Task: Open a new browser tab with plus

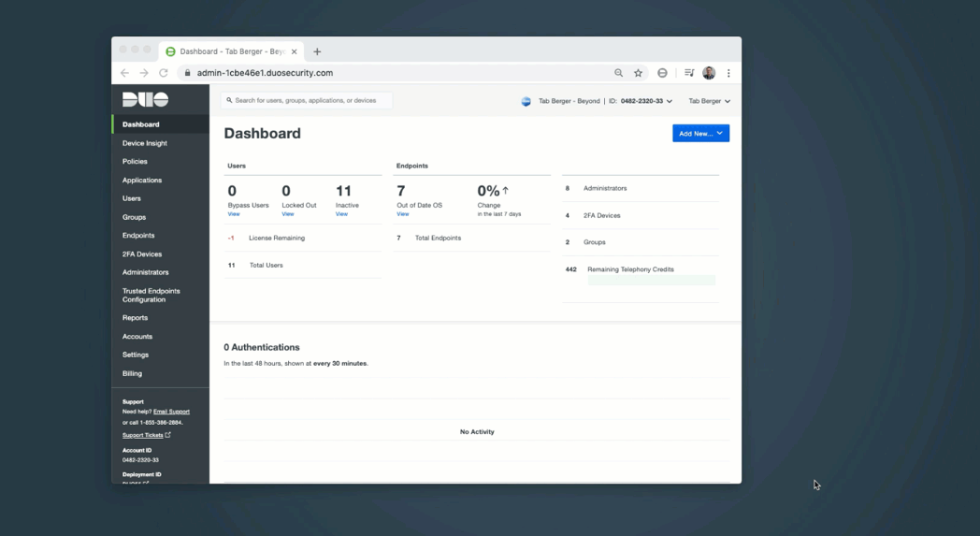Action: point(317,51)
